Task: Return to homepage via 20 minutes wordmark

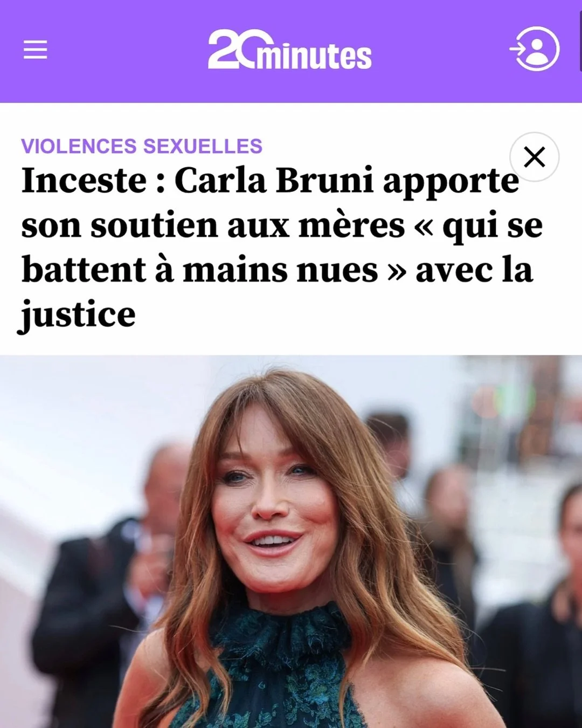Action: coord(289,50)
